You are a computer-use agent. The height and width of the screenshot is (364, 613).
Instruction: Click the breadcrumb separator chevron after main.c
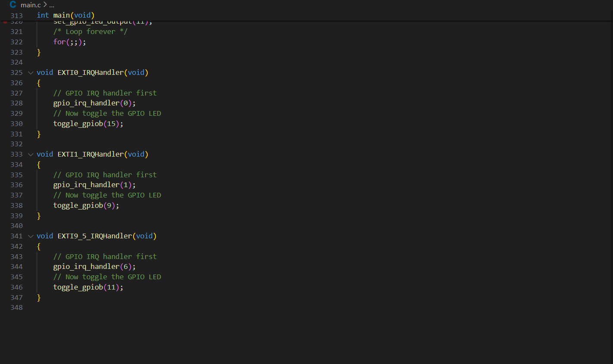point(45,5)
